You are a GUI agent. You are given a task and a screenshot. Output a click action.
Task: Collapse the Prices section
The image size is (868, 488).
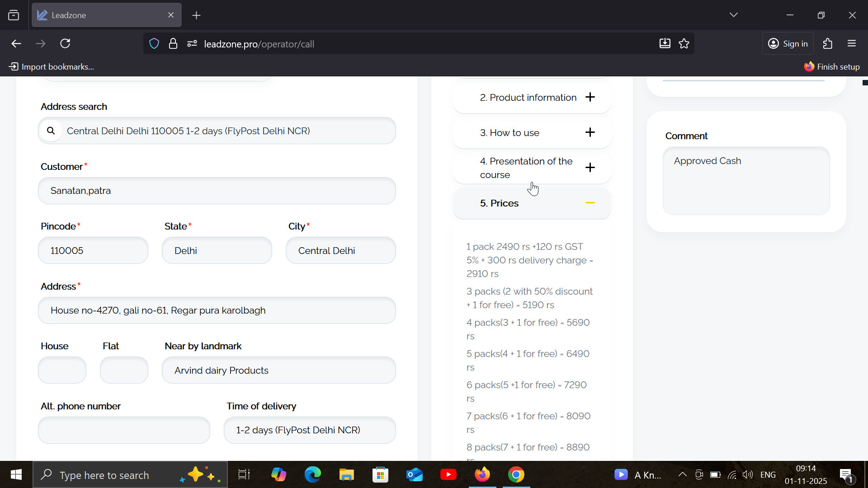point(590,203)
